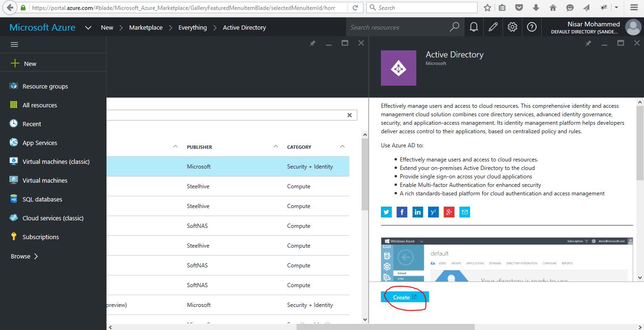Image resolution: width=644 pixels, height=330 pixels.
Task: Click the Active Directory purple logo
Action: pyautogui.click(x=398, y=68)
